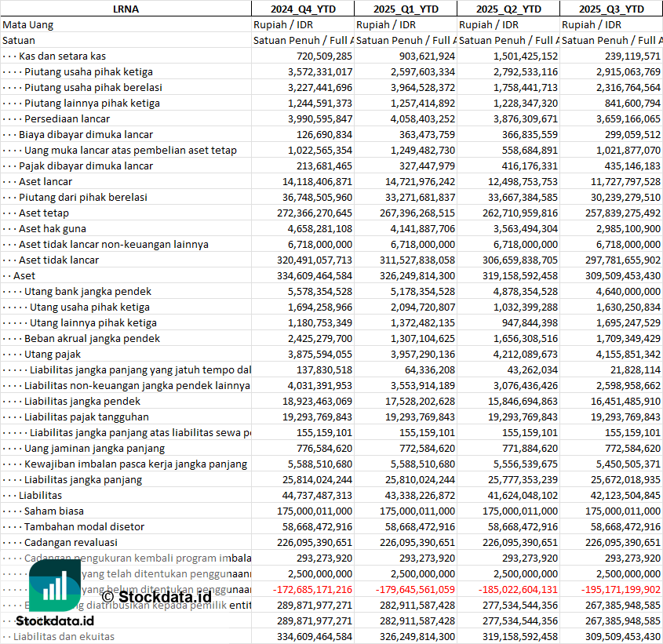Click Persediaan lancar row label
This screenshot has height=644, width=663.
pyautogui.click(x=67, y=118)
